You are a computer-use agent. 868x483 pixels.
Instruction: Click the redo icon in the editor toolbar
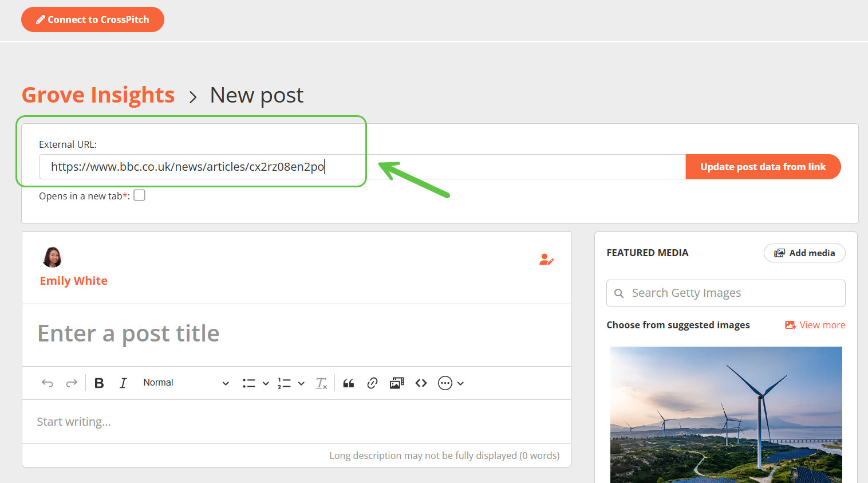tap(72, 383)
